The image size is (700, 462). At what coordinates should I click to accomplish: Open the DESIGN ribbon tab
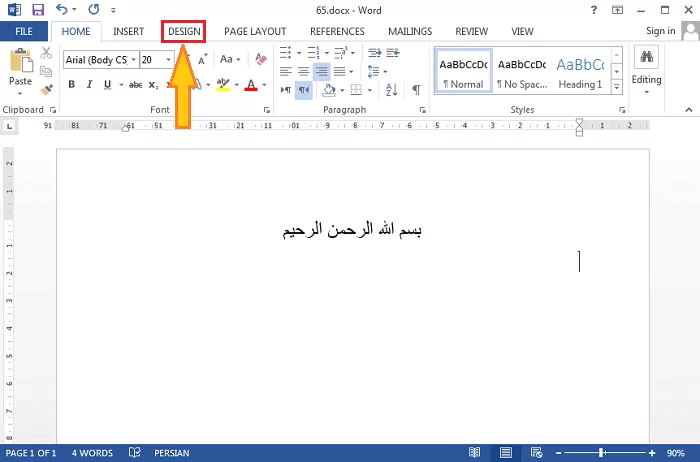click(184, 31)
